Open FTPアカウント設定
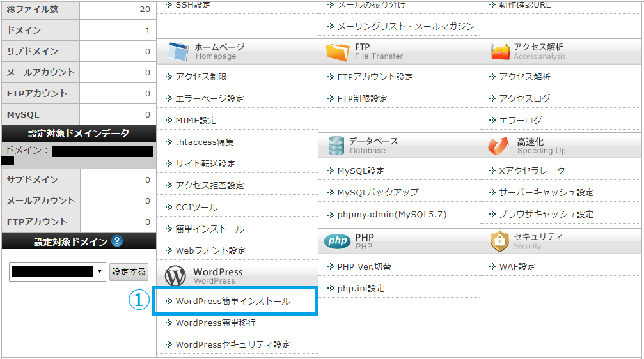Image resolution: width=644 pixels, height=359 pixels. [x=375, y=77]
